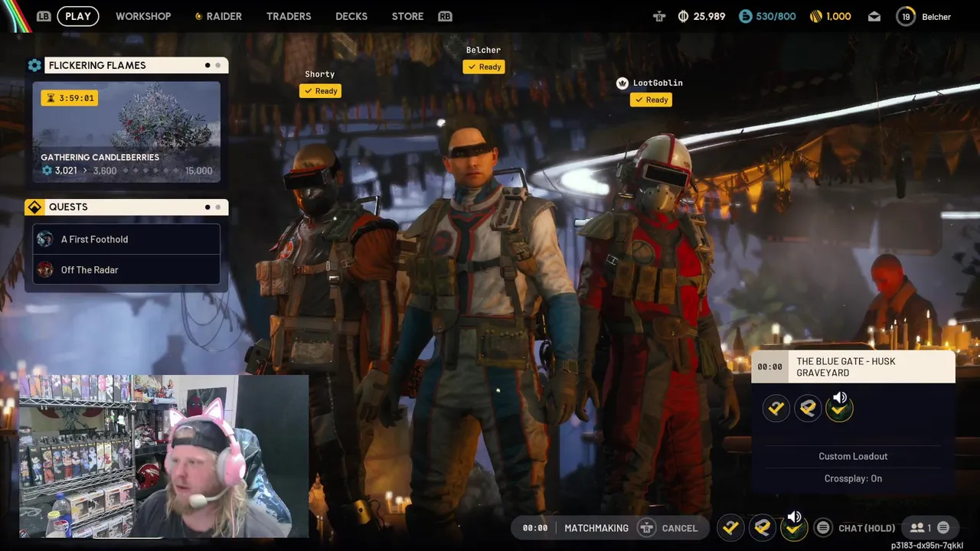This screenshot has height=551, width=980.
Task: Click the Candleberries progress 3,021 bar
Action: 126,171
